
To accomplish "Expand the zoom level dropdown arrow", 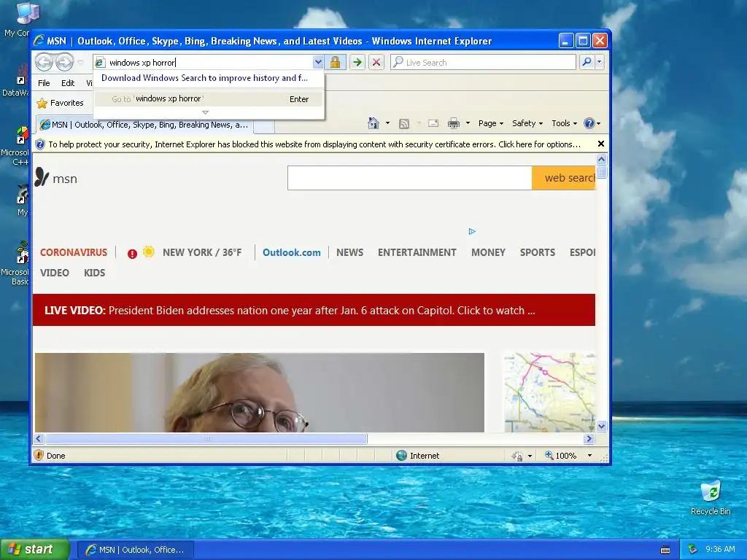I will click(x=589, y=456).
